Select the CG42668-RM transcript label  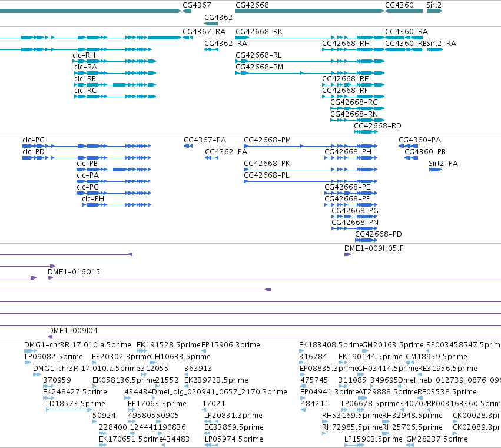tap(259, 67)
